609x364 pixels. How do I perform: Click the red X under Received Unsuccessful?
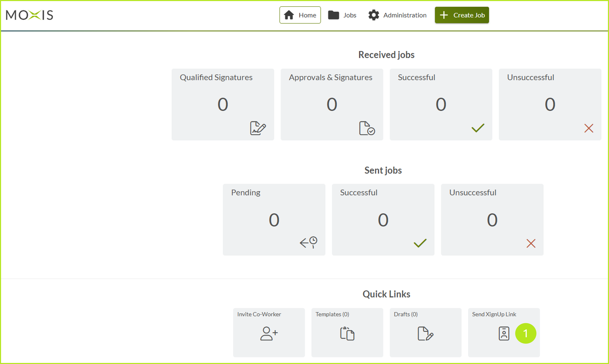[588, 128]
